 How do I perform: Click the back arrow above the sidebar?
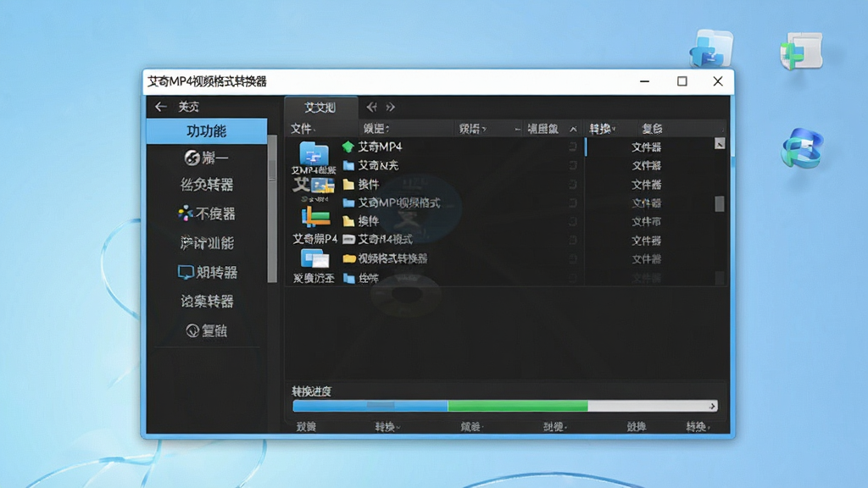(160, 107)
